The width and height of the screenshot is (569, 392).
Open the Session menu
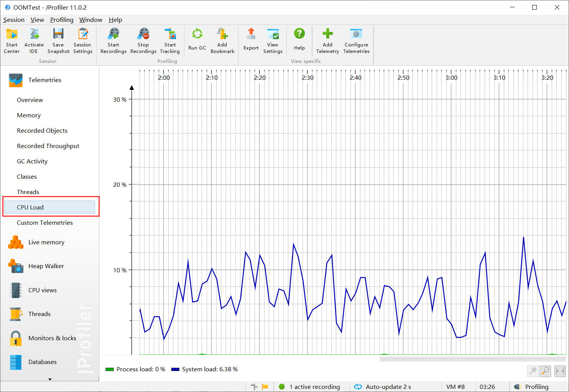tap(14, 20)
